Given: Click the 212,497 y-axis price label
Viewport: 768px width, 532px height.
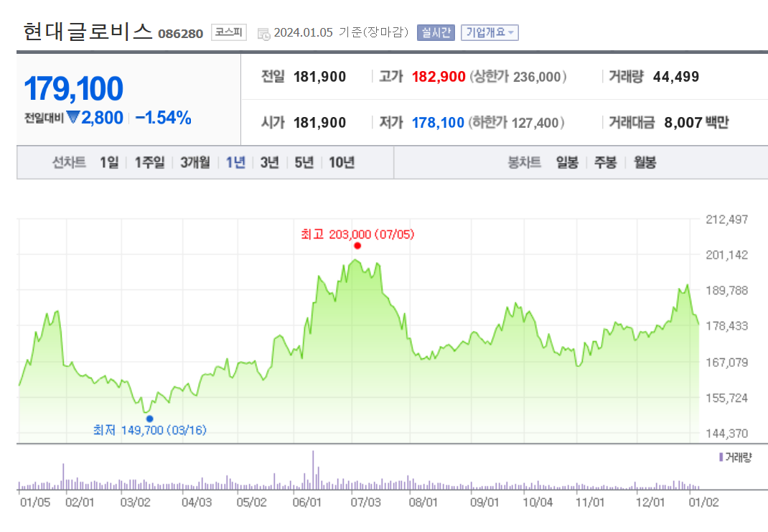Looking at the screenshot, I should (x=727, y=220).
